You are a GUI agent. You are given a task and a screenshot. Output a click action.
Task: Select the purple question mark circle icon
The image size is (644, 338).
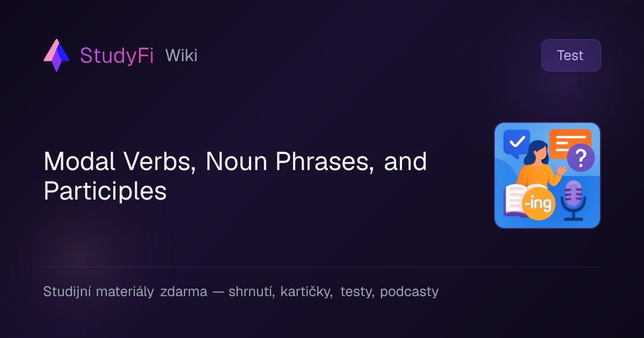[581, 158]
